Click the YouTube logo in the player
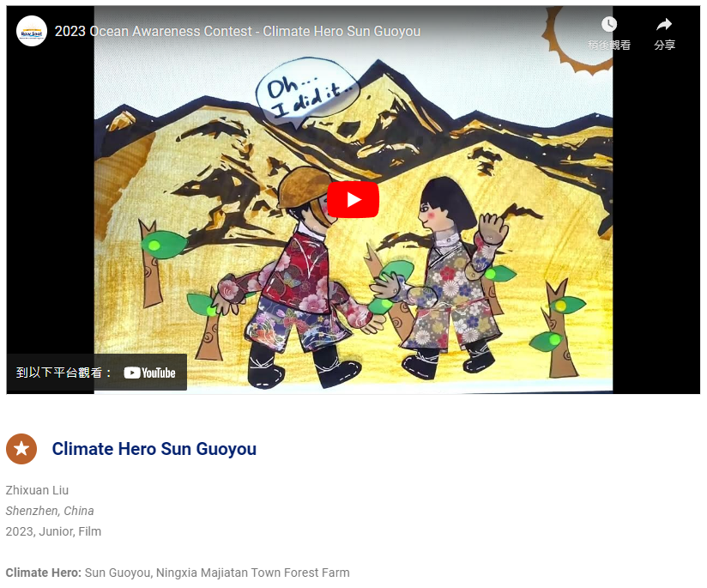707x588 pixels. pos(149,373)
